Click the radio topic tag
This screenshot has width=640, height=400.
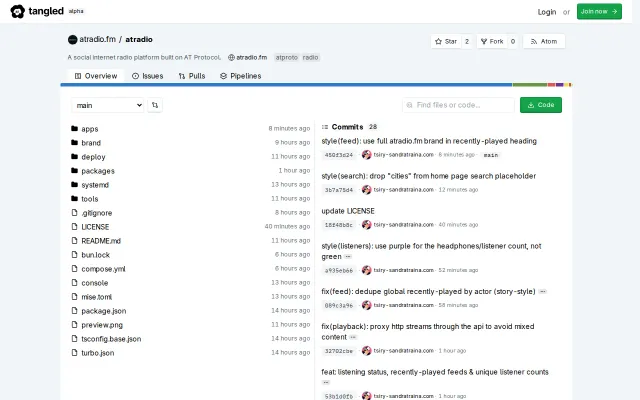(310, 58)
